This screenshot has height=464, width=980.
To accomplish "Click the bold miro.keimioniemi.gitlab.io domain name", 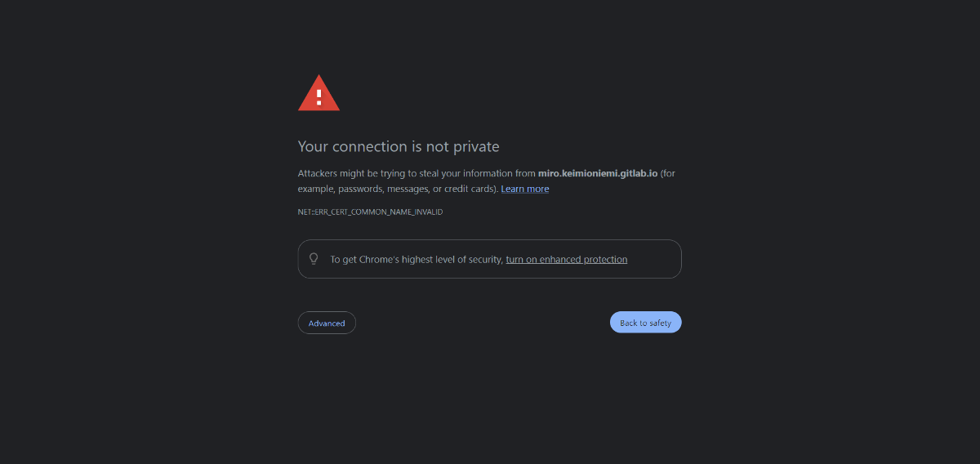I will pyautogui.click(x=598, y=173).
